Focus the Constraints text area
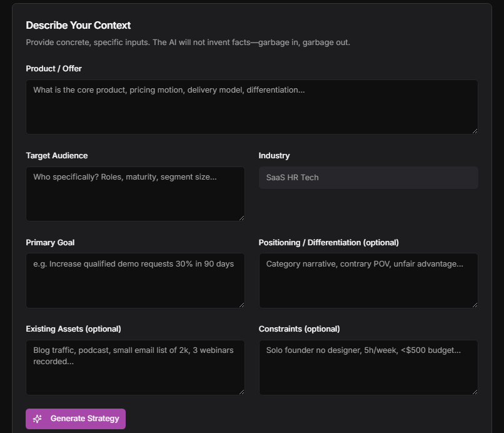 point(368,366)
